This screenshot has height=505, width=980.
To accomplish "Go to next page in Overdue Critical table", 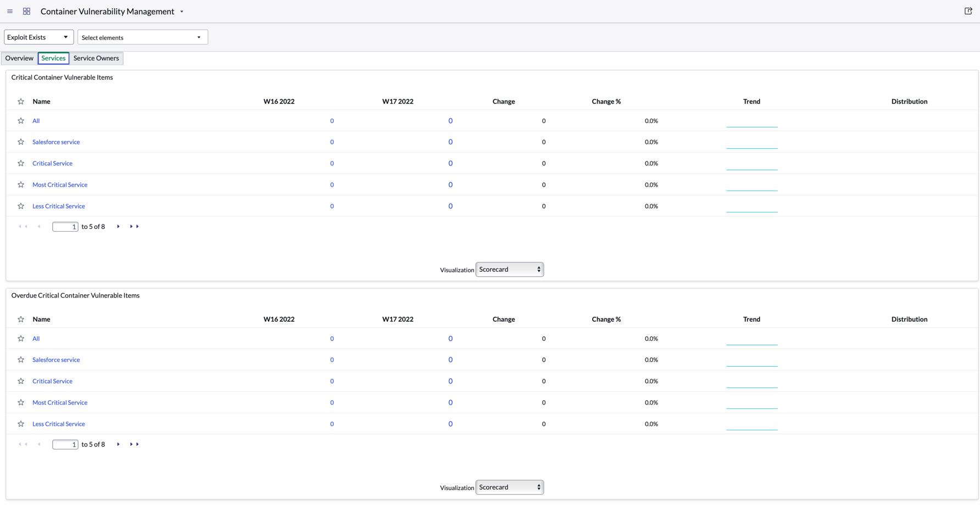I will tap(118, 445).
